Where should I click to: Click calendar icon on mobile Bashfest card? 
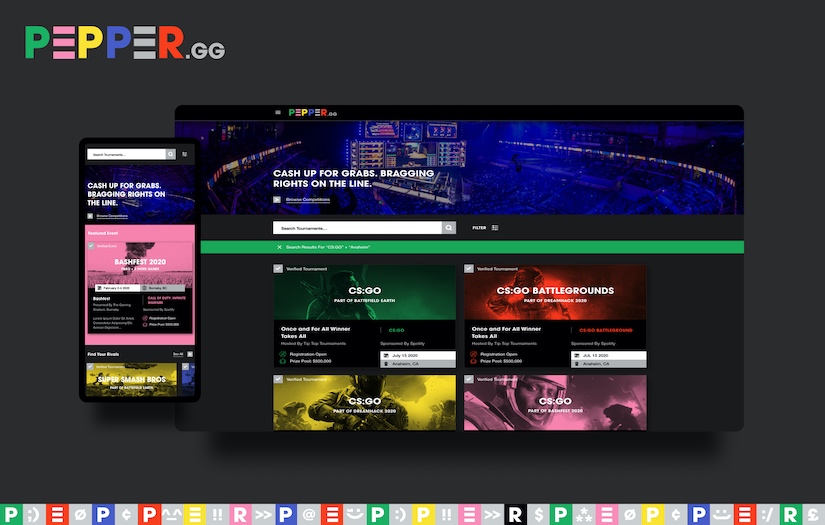pos(99,288)
